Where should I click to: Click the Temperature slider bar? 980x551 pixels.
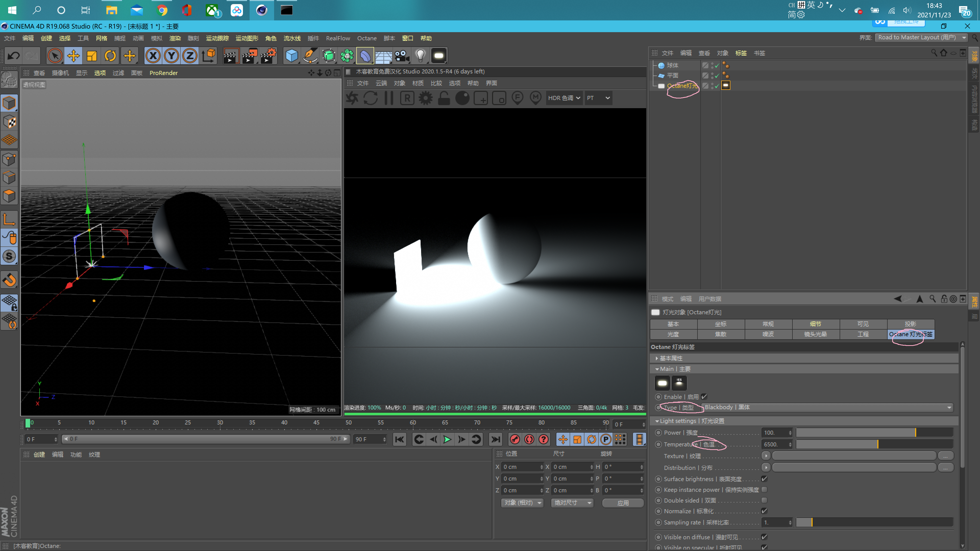click(875, 444)
